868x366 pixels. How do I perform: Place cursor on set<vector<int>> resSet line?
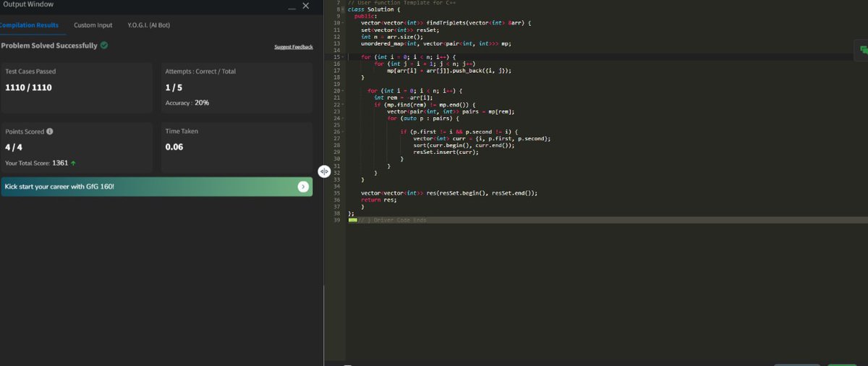click(x=400, y=30)
